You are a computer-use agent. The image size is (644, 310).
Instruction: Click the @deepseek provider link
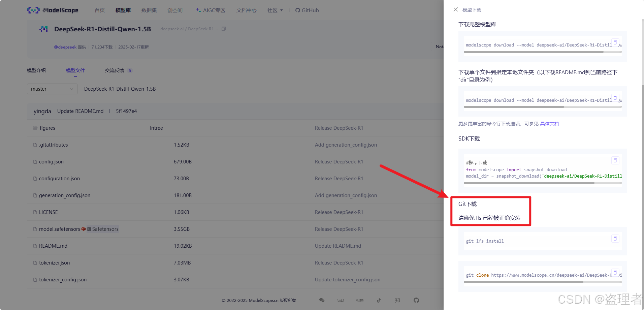pos(65,47)
